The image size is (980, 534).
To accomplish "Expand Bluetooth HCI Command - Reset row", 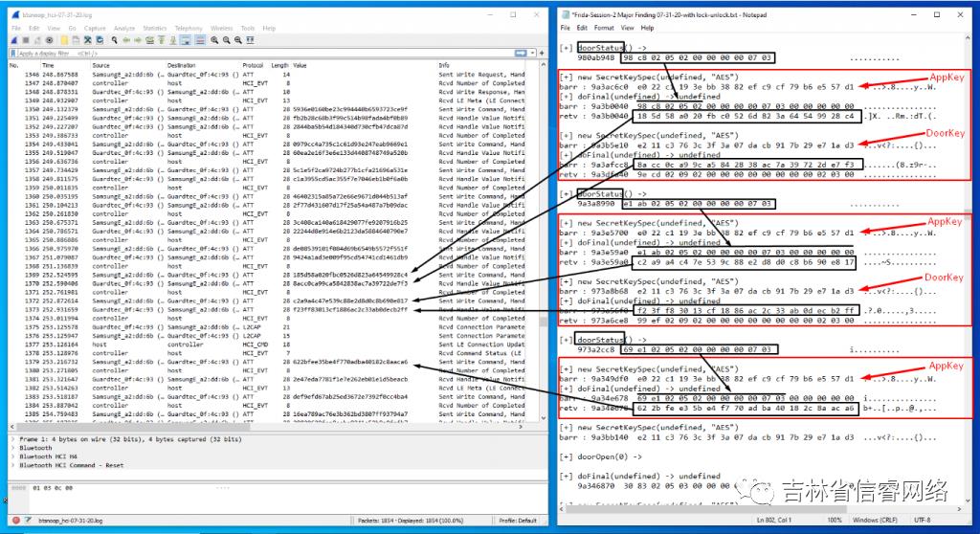I will 13,466.
